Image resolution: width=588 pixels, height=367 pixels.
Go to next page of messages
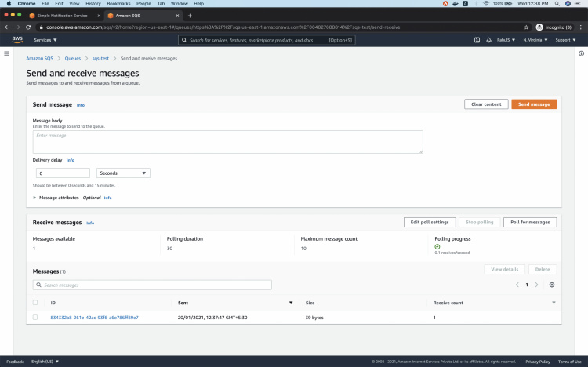tap(536, 285)
